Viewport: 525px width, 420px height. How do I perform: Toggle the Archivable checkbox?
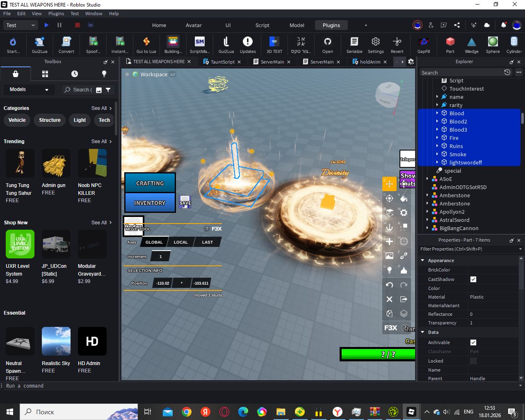[473, 342]
